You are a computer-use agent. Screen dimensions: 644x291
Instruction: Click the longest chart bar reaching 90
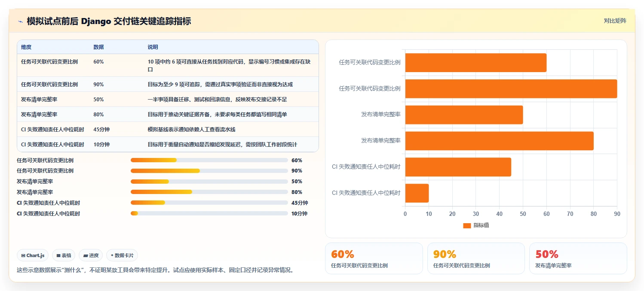511,89
